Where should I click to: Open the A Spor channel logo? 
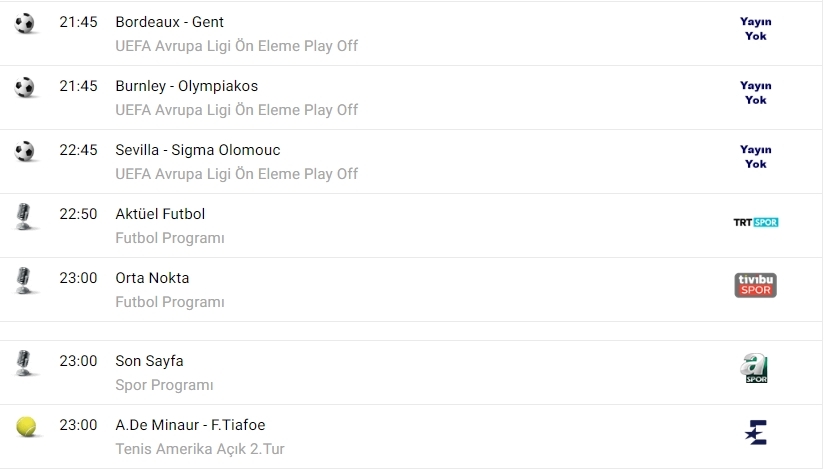(x=756, y=369)
